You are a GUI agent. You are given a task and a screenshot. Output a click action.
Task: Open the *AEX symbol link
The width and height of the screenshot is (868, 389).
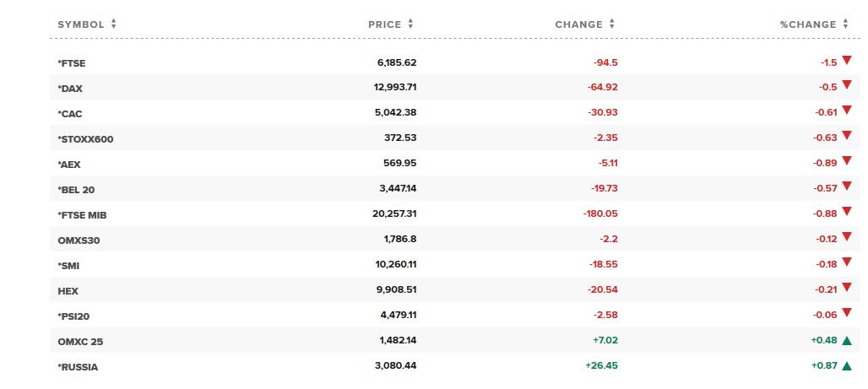click(x=69, y=165)
